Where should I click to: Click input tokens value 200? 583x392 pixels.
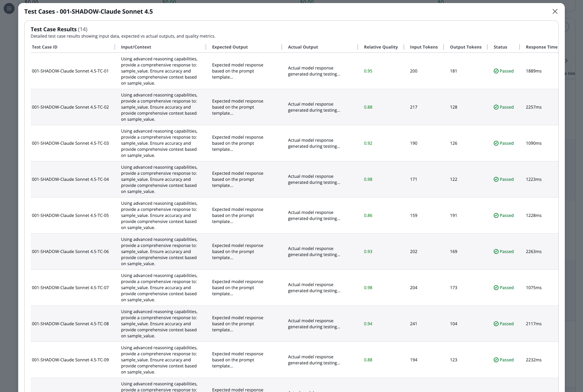[414, 71]
